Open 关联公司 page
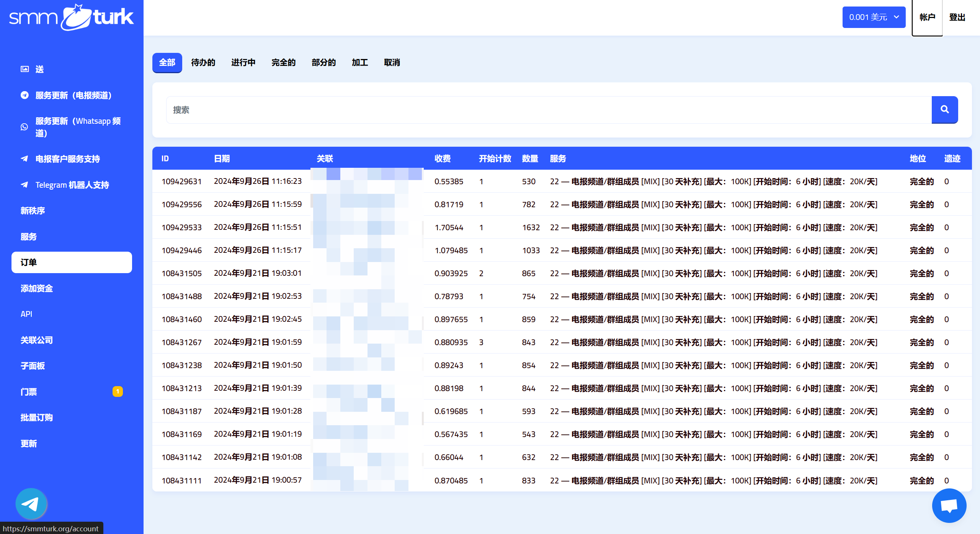 tap(37, 340)
